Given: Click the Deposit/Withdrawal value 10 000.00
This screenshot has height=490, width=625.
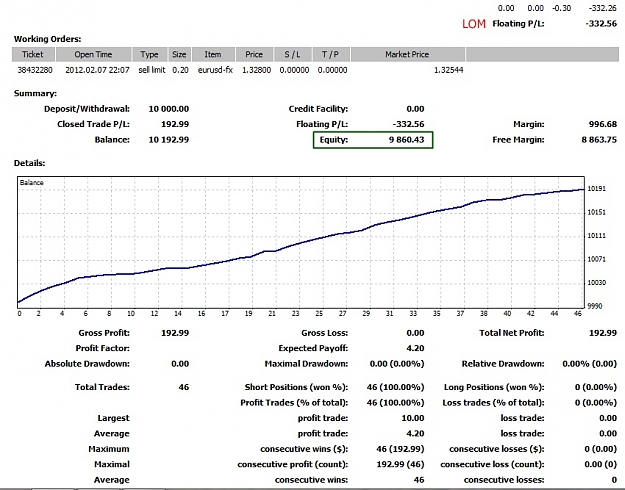Looking at the screenshot, I should pos(169,109).
